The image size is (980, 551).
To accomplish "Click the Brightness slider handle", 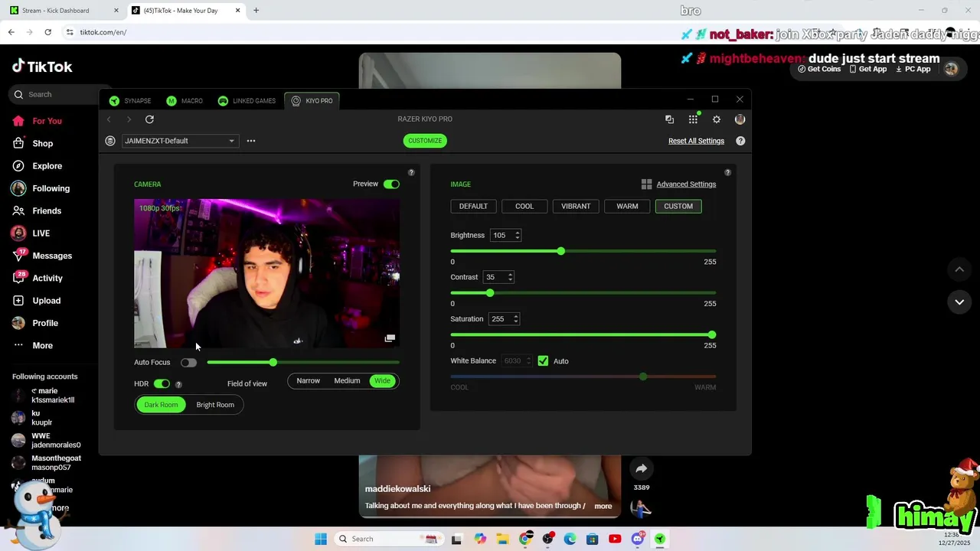I will pos(561,251).
